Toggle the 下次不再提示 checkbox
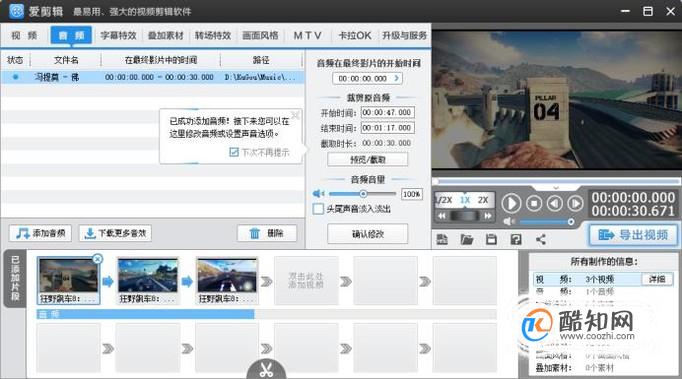The width and height of the screenshot is (682, 379). 234,152
